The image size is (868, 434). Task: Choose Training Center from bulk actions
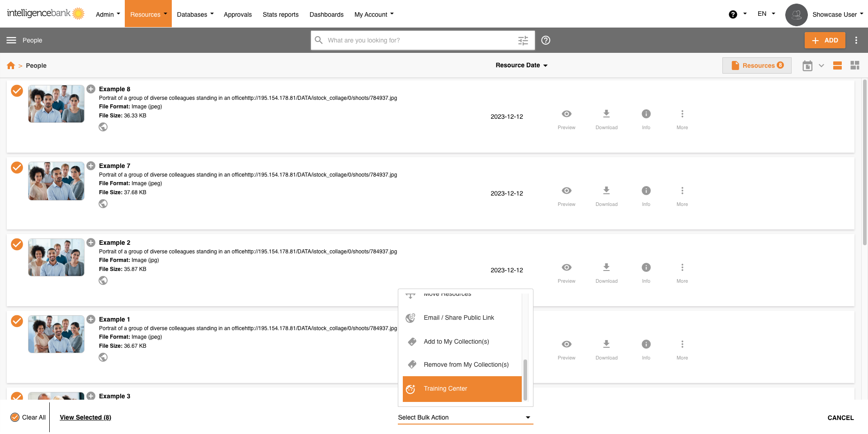point(462,389)
